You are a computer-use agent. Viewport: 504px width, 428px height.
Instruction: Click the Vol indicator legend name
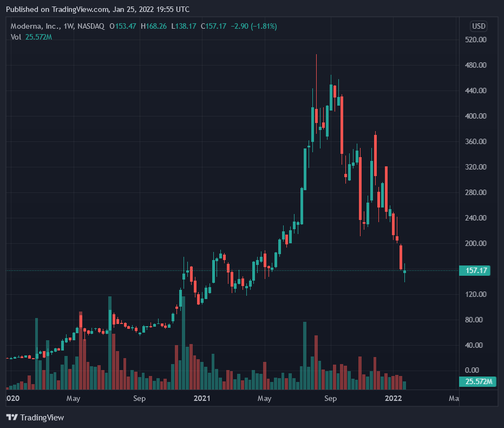[16, 36]
